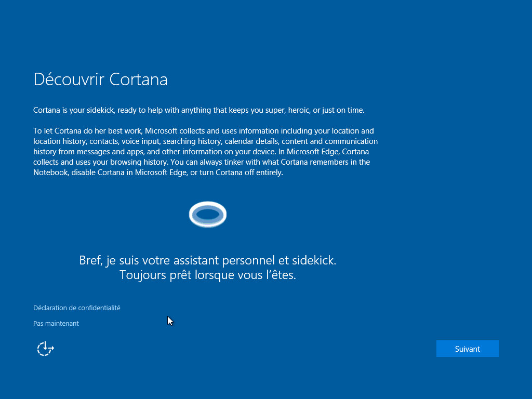Click the 'Cortana is your sidekick' sentence

(x=199, y=110)
